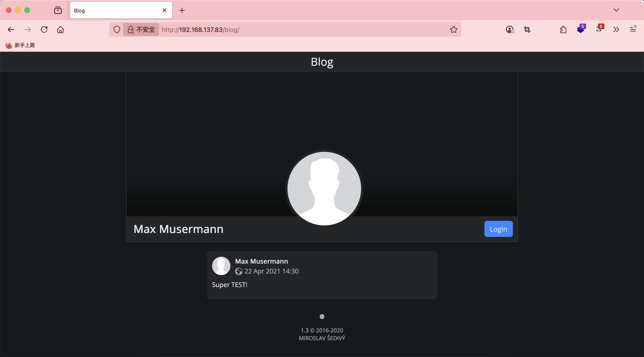
Task: Open the browser home page icon
Action: pyautogui.click(x=60, y=29)
